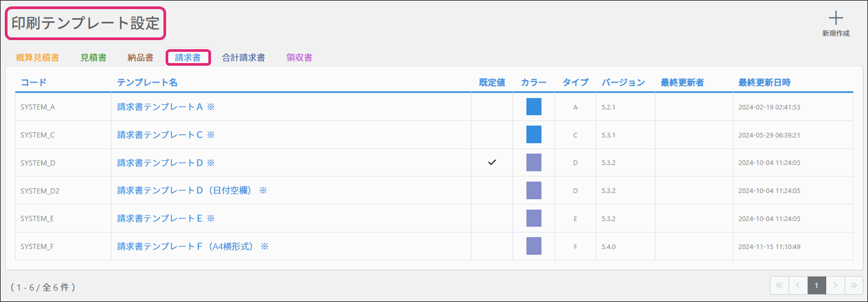Open the 納品書 tab
868x302 pixels.
pyautogui.click(x=140, y=58)
